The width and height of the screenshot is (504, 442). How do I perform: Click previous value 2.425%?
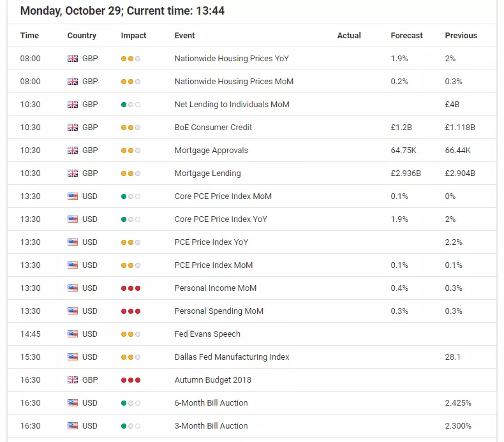(x=458, y=403)
